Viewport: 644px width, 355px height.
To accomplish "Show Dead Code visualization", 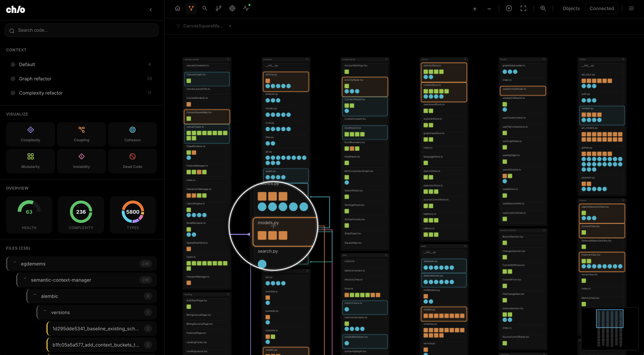I will coord(133,161).
